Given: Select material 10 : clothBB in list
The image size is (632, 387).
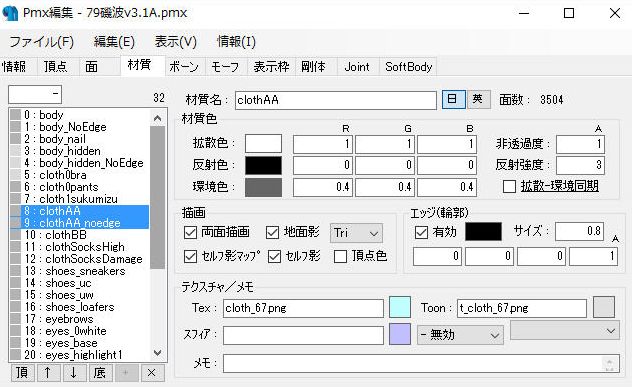Looking at the screenshot, I should pyautogui.click(x=79, y=235).
